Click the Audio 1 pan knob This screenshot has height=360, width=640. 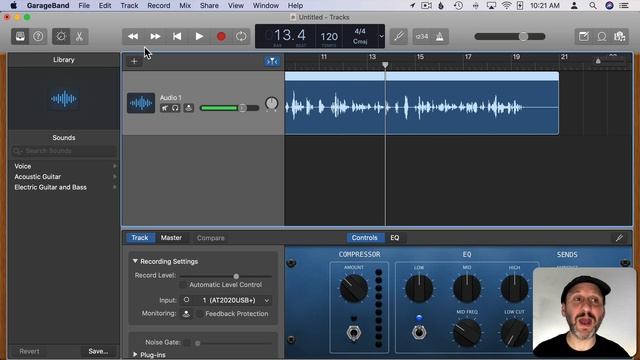pos(271,103)
